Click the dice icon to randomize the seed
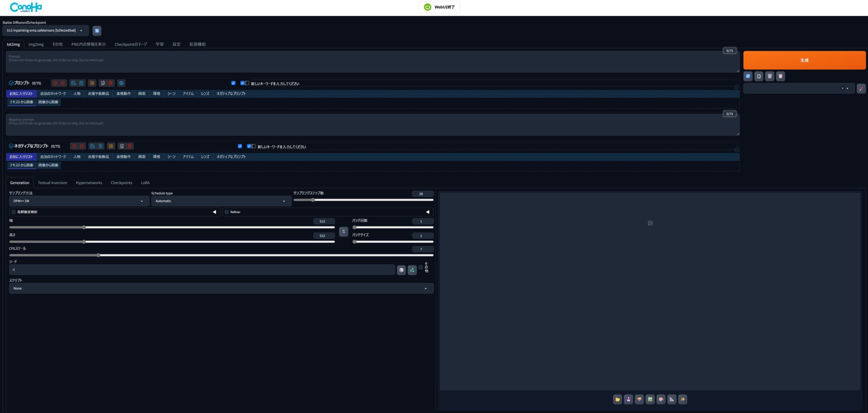868x413 pixels. pyautogui.click(x=401, y=270)
